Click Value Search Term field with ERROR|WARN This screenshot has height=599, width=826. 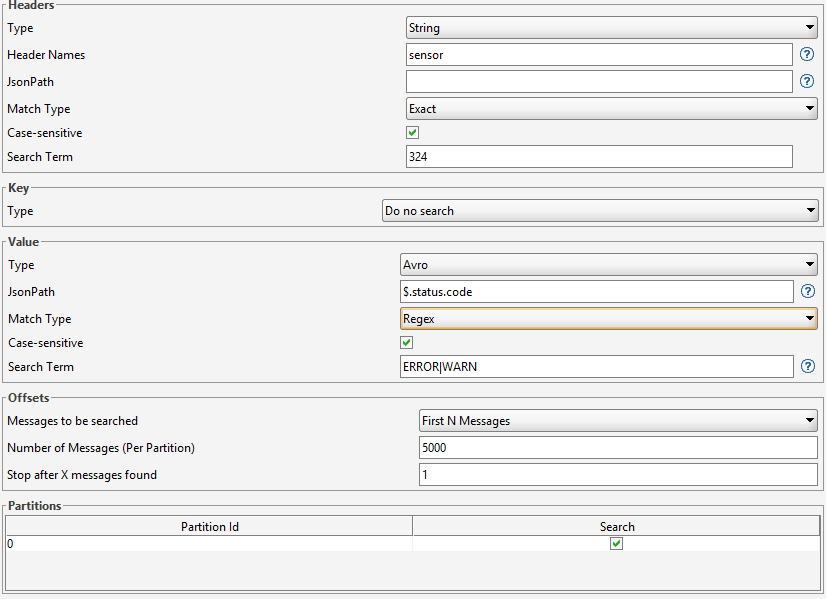(x=597, y=367)
